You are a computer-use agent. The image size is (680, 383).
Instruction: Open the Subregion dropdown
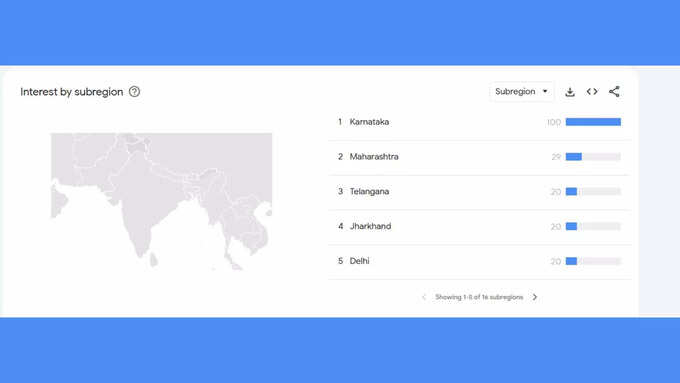(522, 92)
